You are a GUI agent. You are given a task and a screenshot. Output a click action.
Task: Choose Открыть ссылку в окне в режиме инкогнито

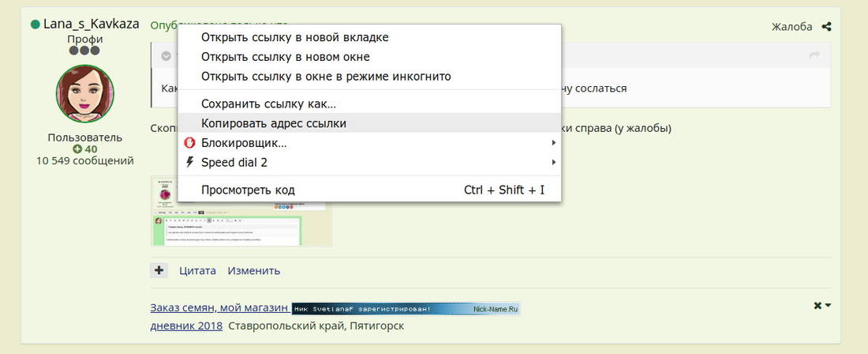point(325,77)
